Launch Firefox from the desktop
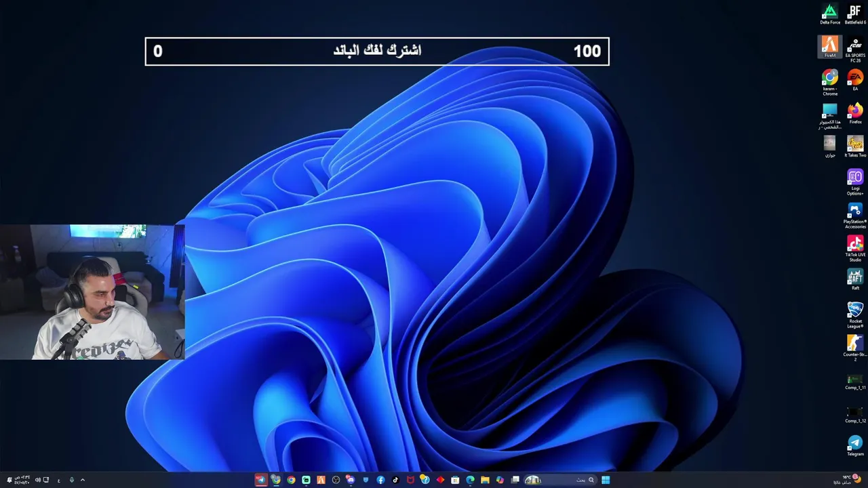Image resolution: width=868 pixels, height=488 pixels. [x=855, y=114]
